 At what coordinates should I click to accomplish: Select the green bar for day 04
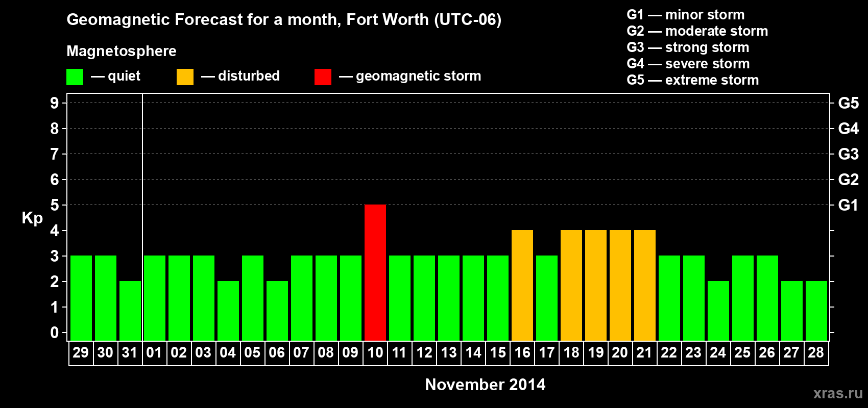(228, 311)
